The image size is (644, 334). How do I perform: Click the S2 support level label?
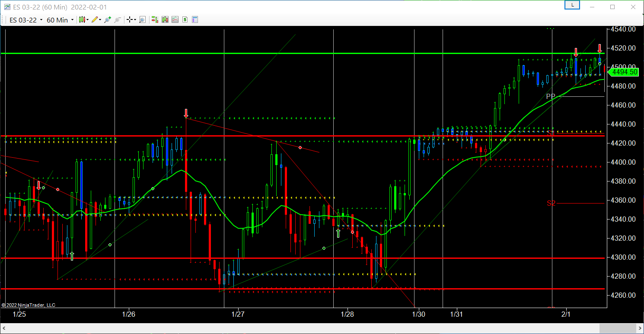pos(551,203)
